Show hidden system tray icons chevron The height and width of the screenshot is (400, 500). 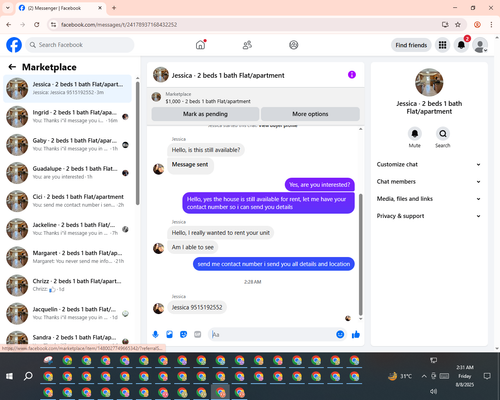click(424, 376)
